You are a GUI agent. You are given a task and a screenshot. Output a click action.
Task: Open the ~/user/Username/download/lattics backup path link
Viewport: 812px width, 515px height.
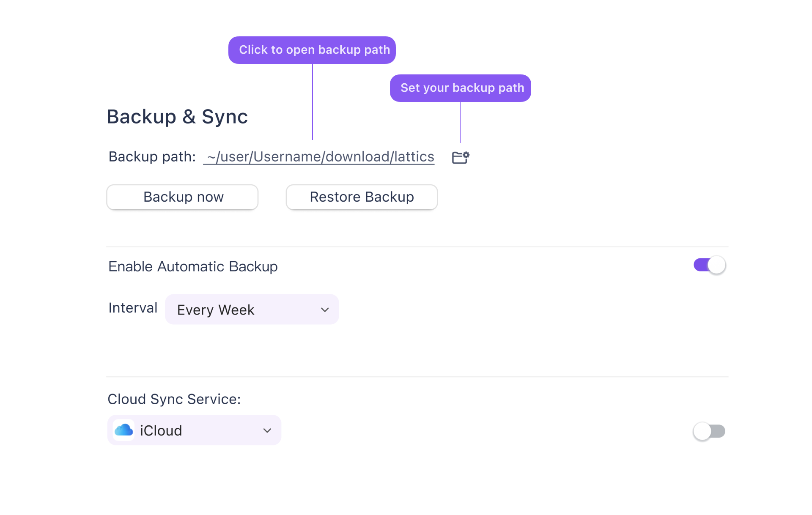tap(319, 157)
